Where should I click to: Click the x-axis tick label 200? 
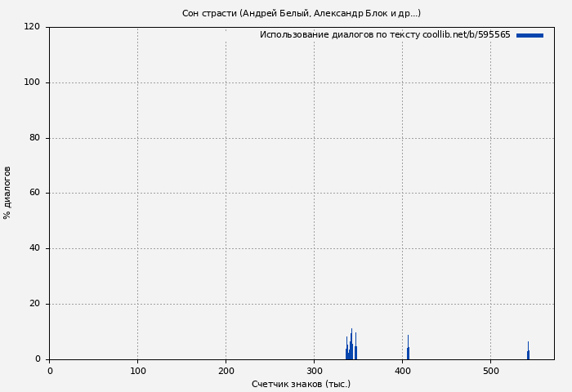click(x=226, y=371)
